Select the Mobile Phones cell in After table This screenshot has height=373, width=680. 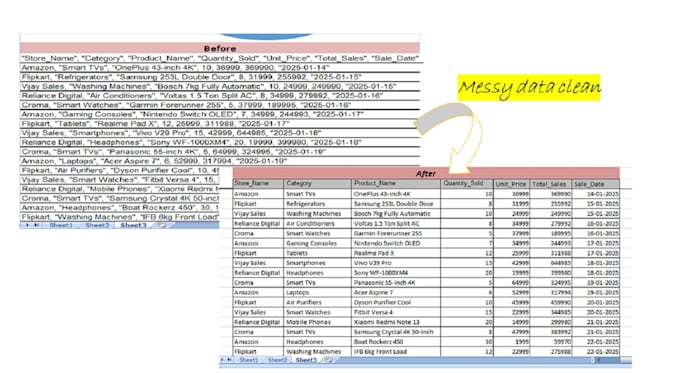[317, 322]
